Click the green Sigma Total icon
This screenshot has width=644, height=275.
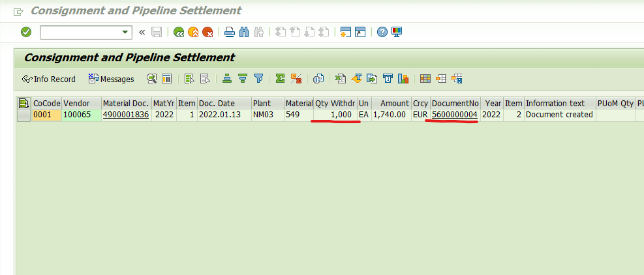pos(281,79)
